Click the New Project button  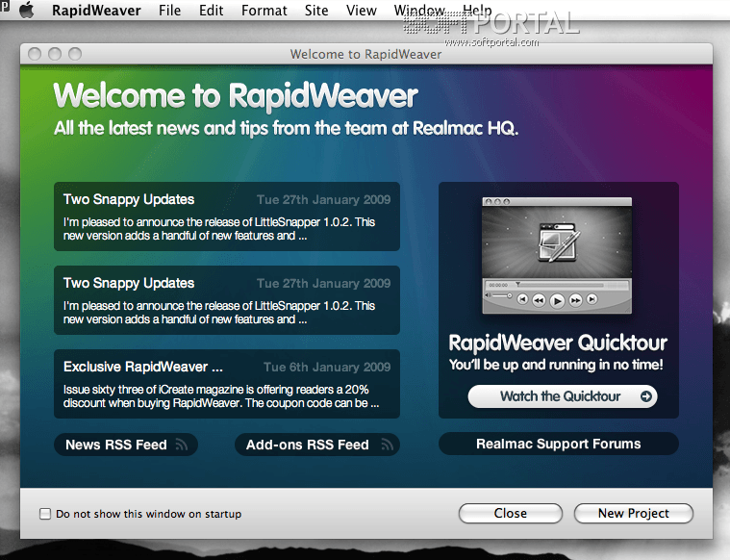[x=633, y=513]
